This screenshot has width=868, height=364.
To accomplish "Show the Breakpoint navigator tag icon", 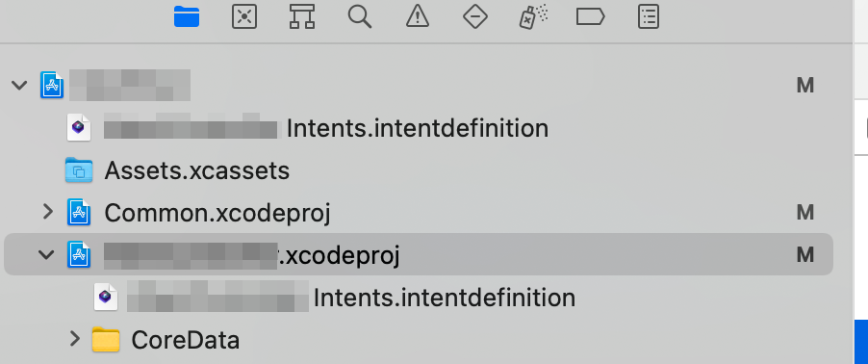I will pyautogui.click(x=590, y=17).
